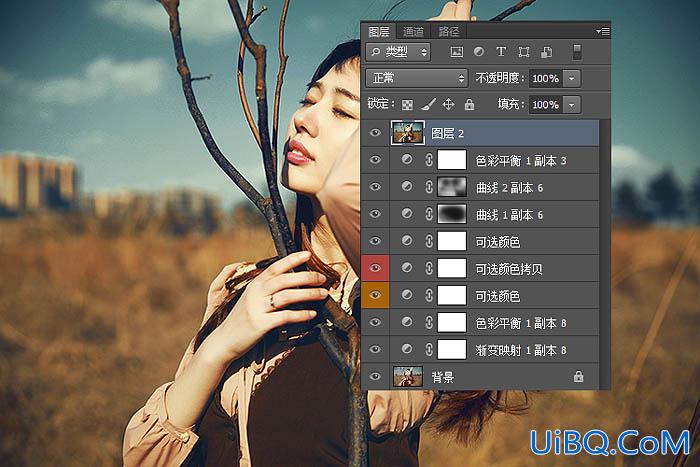Select layer name 曲线 2 副本 6

click(x=509, y=188)
